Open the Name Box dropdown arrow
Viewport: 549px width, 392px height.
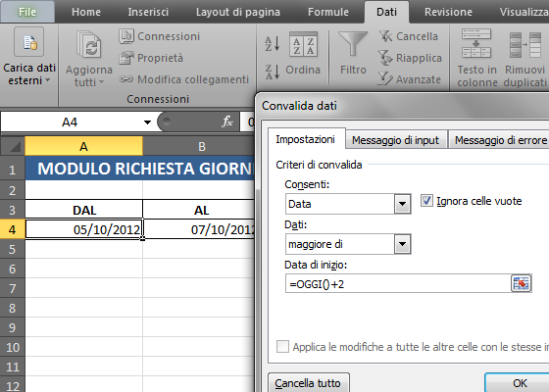tap(147, 122)
